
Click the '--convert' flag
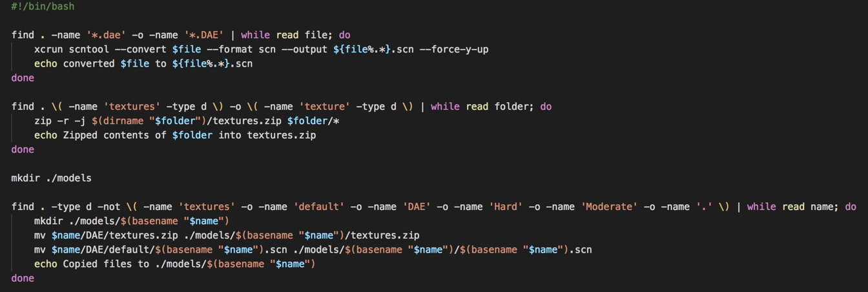pos(141,49)
